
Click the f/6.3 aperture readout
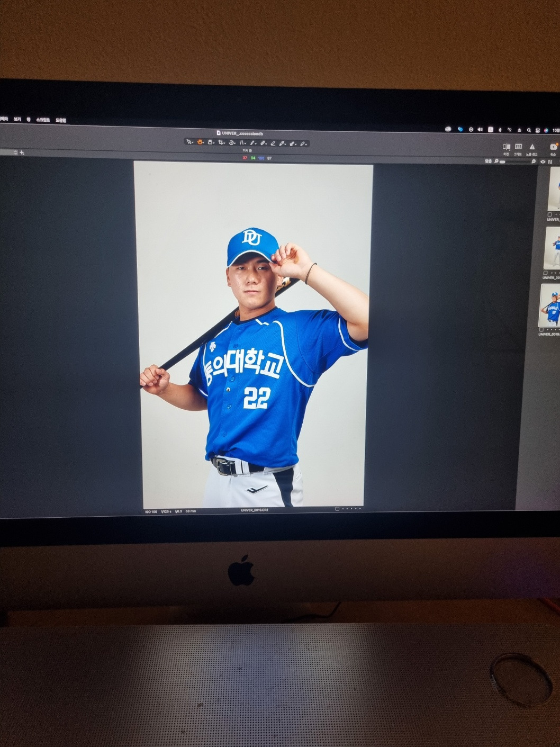tap(178, 511)
